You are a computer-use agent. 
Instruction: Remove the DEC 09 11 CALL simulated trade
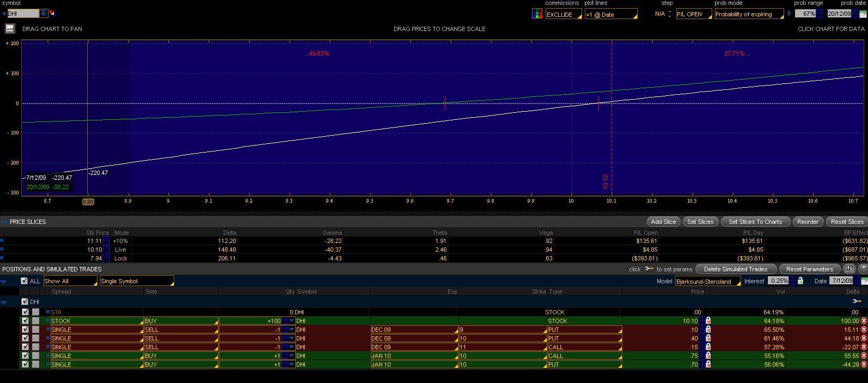(864, 347)
